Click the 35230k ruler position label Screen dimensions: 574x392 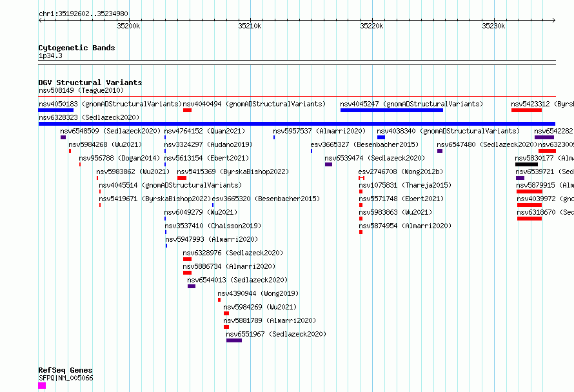pos(494,26)
